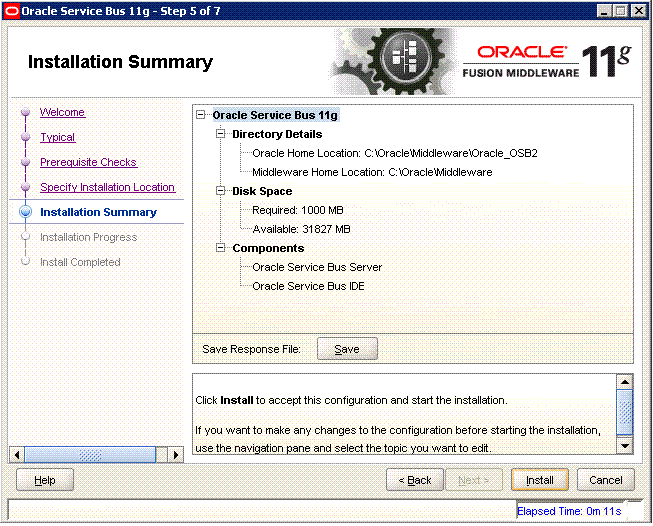The width and height of the screenshot is (653, 526).
Task: Go to previous step with Back
Action: [414, 480]
